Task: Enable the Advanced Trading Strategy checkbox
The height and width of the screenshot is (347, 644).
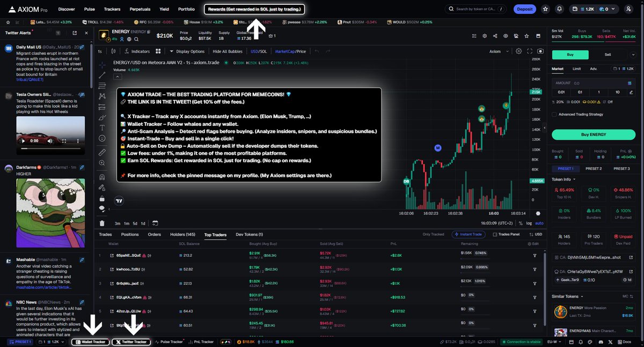Action: tap(554, 114)
